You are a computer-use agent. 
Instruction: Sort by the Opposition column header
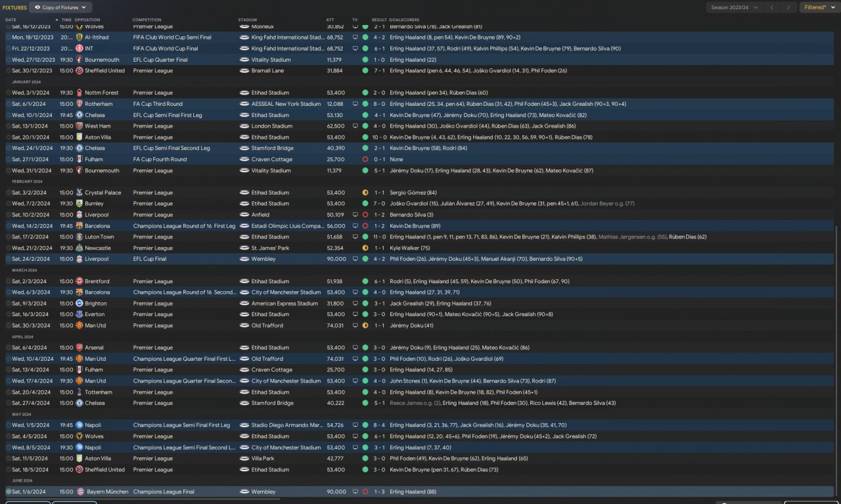point(87,20)
